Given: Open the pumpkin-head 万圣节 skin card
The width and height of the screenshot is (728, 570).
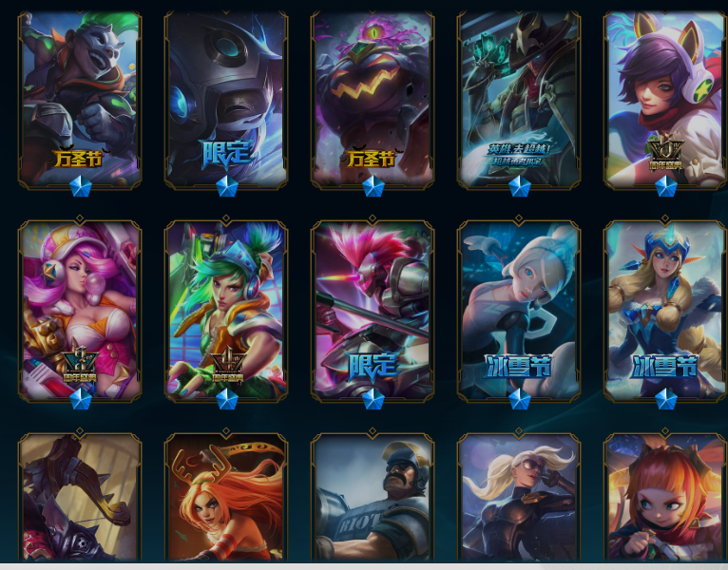Looking at the screenshot, I should [373, 100].
